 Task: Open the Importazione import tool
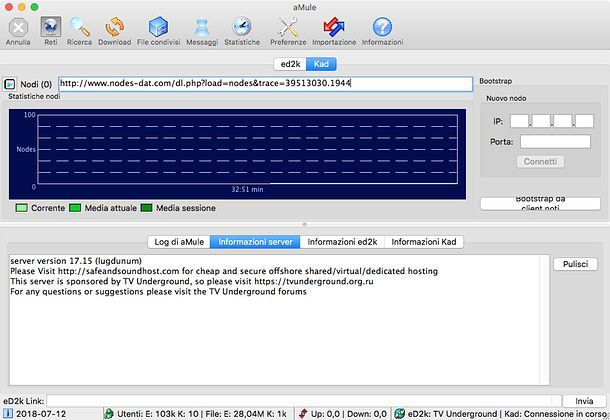coord(334,31)
